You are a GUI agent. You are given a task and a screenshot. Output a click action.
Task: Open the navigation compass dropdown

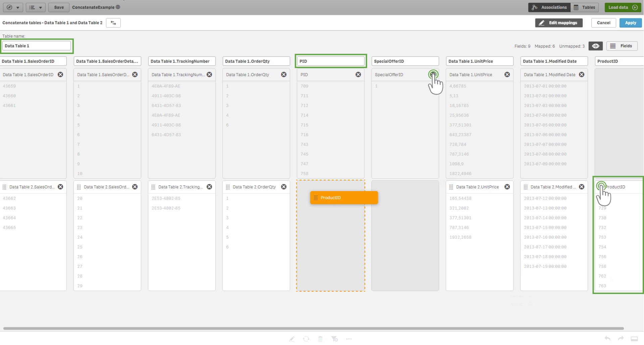pyautogui.click(x=13, y=7)
